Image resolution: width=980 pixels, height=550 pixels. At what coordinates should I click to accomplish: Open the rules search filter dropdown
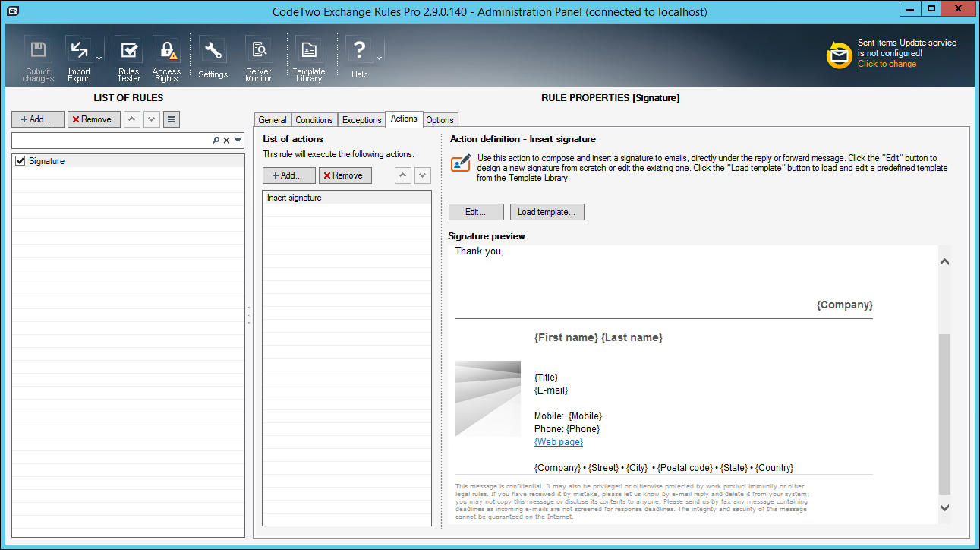pyautogui.click(x=238, y=141)
